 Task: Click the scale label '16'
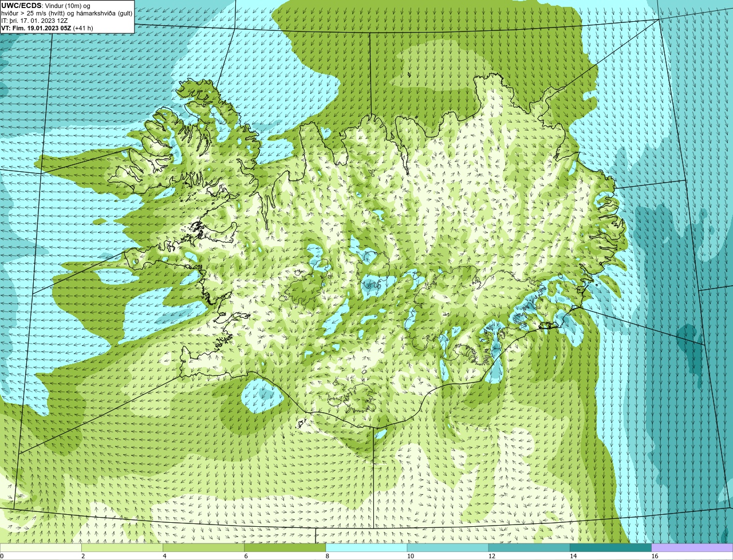click(x=654, y=556)
